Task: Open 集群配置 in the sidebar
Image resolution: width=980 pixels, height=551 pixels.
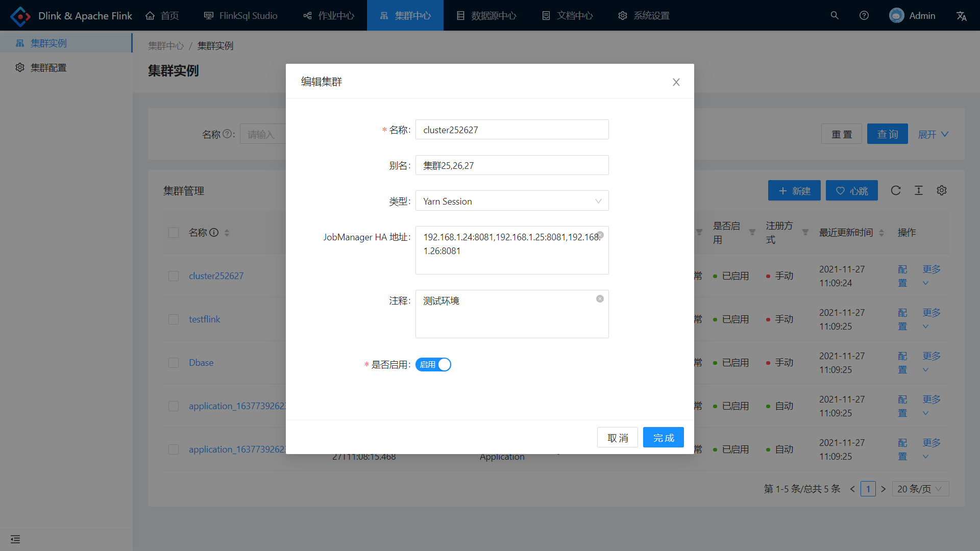Action: pyautogui.click(x=48, y=68)
